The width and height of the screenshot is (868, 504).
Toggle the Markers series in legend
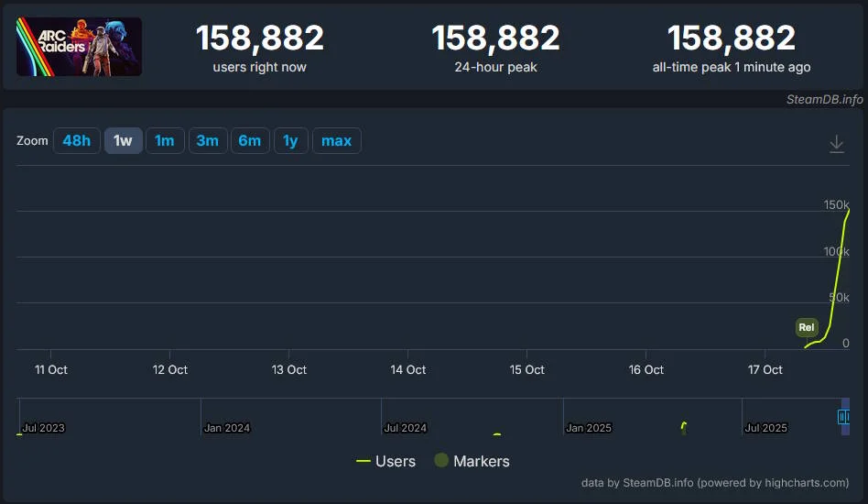(472, 461)
